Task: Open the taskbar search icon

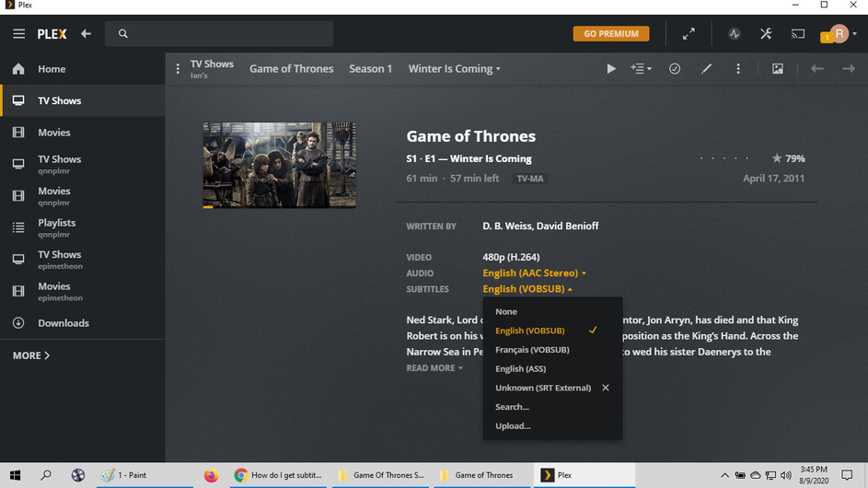Action: (x=46, y=475)
